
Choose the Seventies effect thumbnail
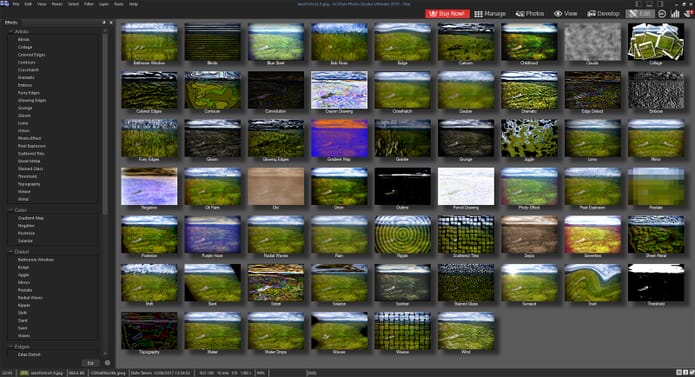tap(593, 235)
